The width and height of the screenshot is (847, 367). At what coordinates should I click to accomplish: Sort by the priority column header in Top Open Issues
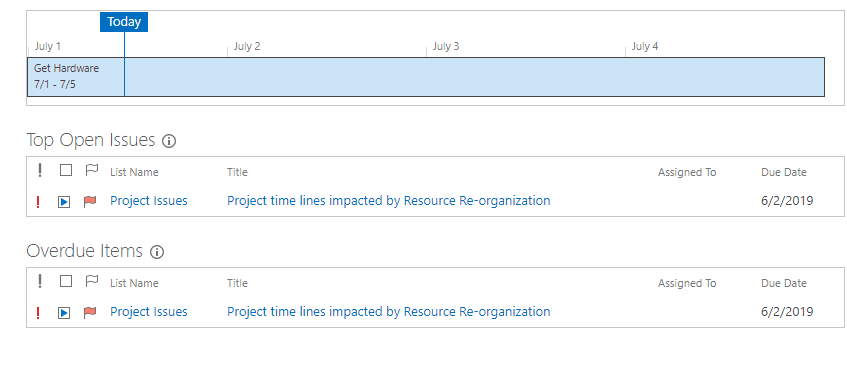(x=39, y=171)
